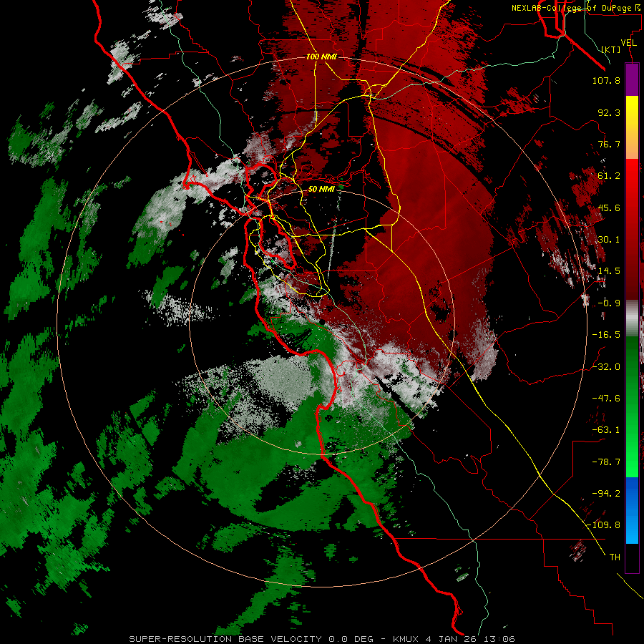Click the -47.6 legend value
The image size is (644, 644).
(x=606, y=399)
